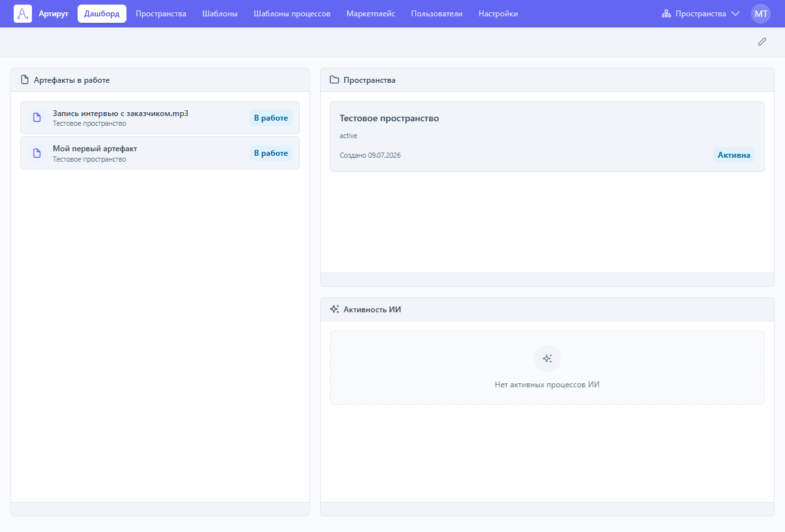Click В работе badge of Мой первый артефакт
The width and height of the screenshot is (785, 532).
[271, 153]
